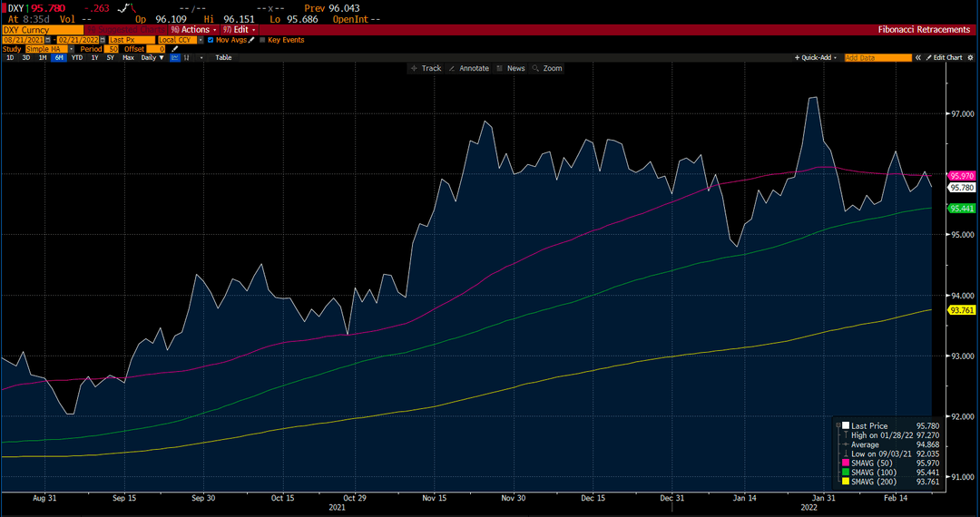Click the Edit Chart button
The width and height of the screenshot is (980, 517).
tap(945, 57)
